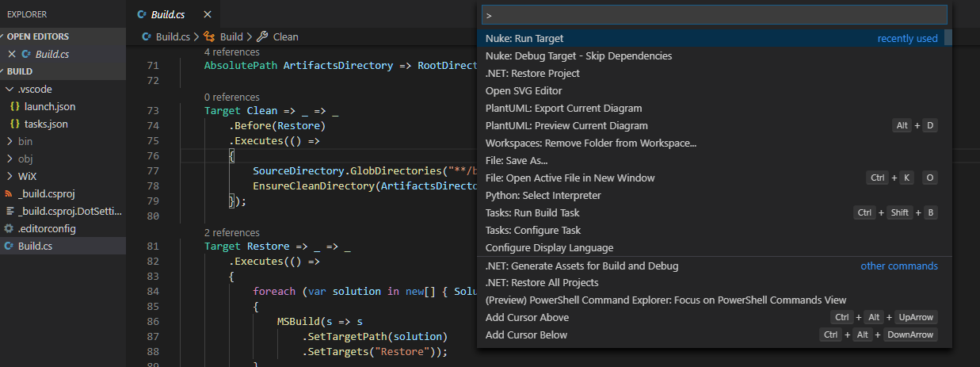Expand the WiX folder
The width and height of the screenshot is (980, 367).
(x=9, y=176)
